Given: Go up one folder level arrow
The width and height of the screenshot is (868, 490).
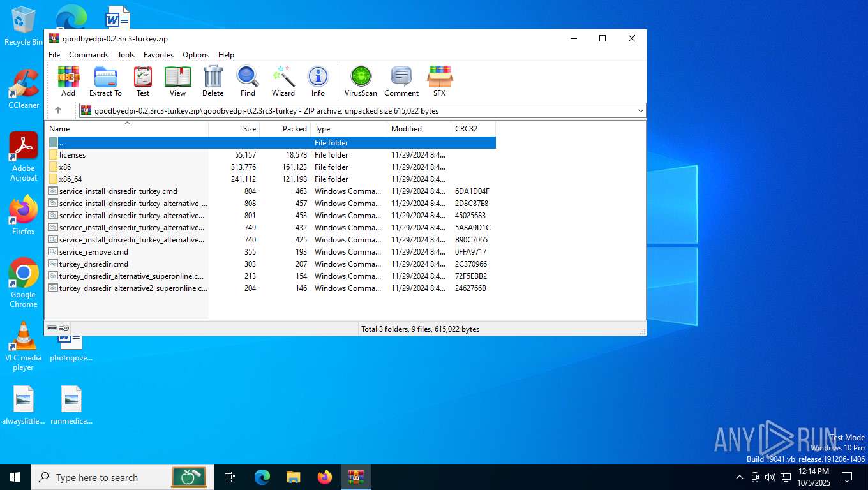Looking at the screenshot, I should (58, 110).
